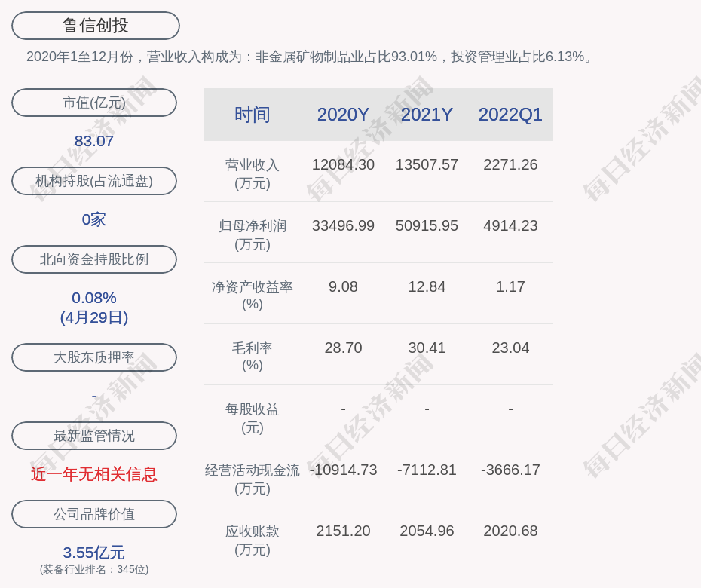Click the 2020Y column header
701x588 pixels.
click(x=343, y=115)
